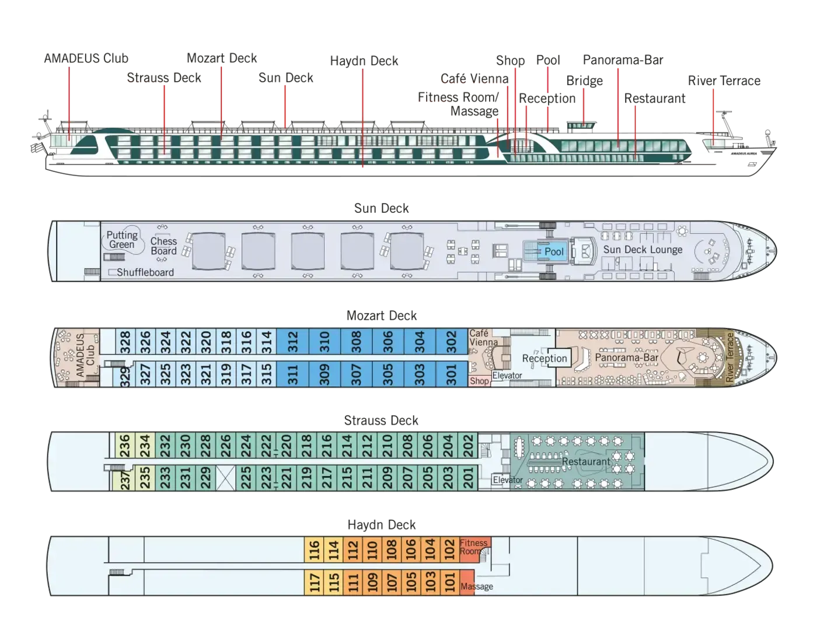Pick cabin 237 on the Strauss Deck
The image size is (817, 644).
tap(125, 478)
